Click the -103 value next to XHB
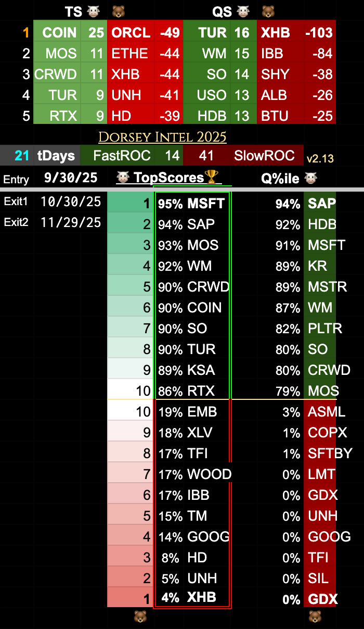 [319, 32]
